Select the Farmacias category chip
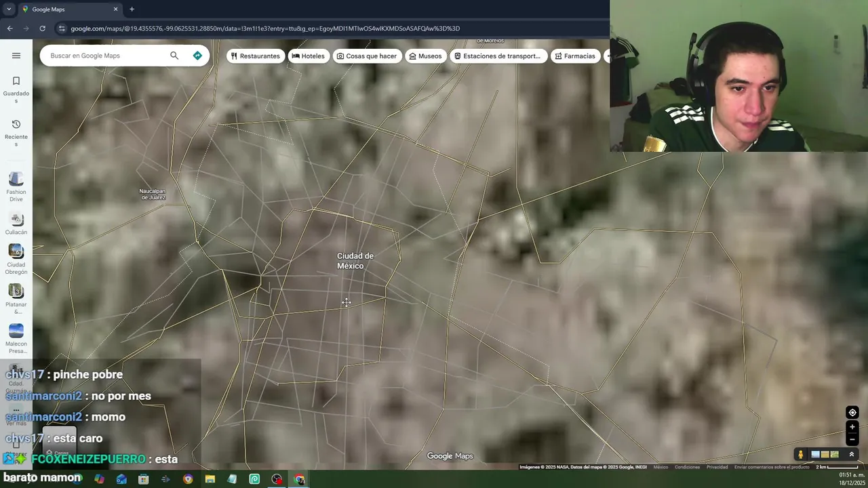 click(575, 56)
